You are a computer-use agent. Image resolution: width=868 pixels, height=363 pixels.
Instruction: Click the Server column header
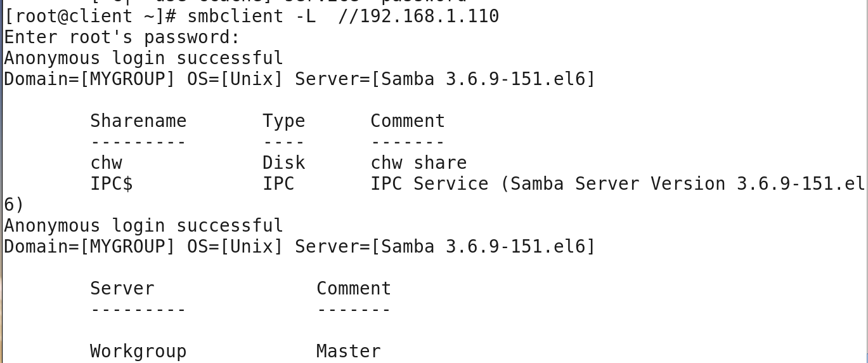tap(122, 288)
